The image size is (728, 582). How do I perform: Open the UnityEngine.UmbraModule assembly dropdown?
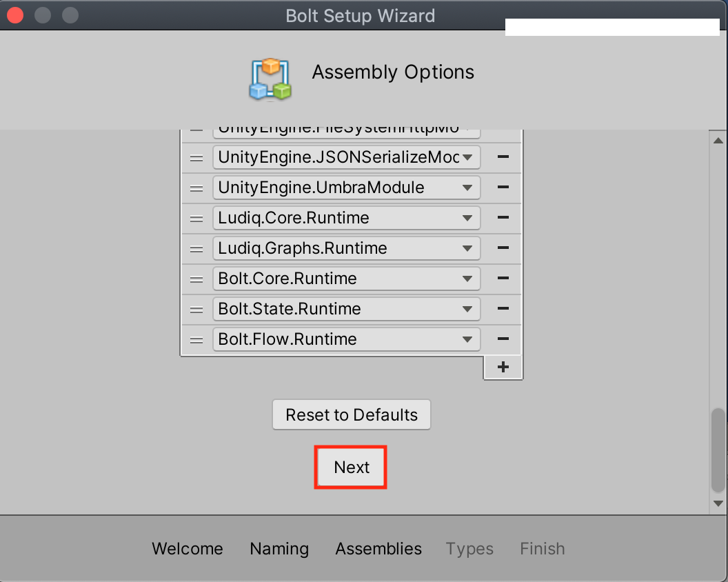(469, 187)
